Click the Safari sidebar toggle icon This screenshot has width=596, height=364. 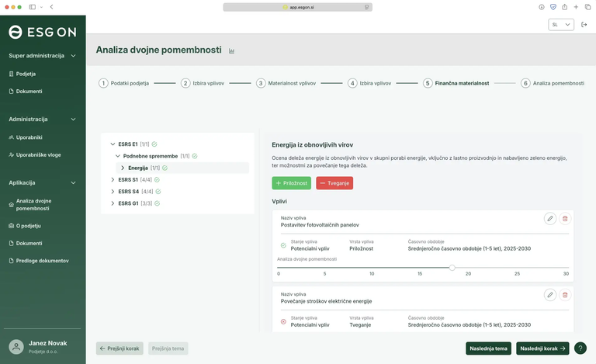pyautogui.click(x=33, y=7)
